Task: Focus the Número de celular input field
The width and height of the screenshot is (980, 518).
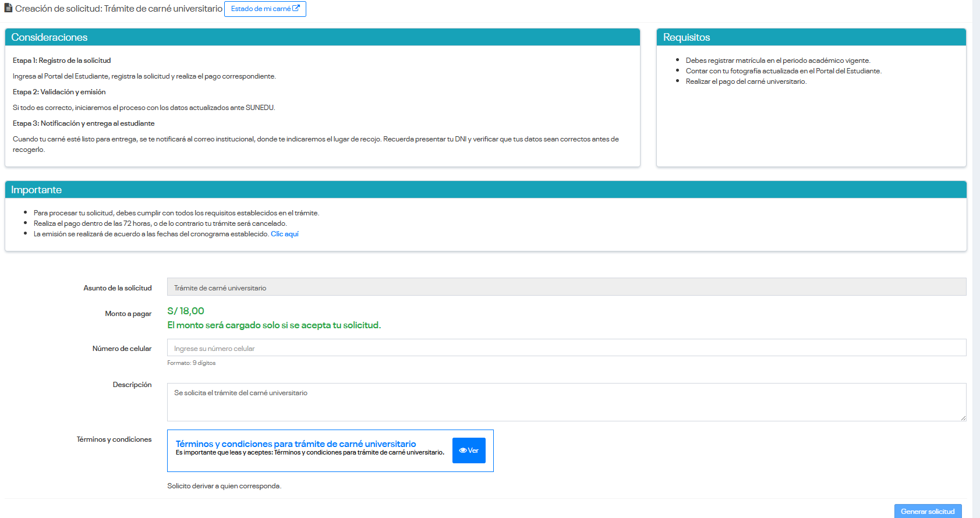Action: point(567,347)
